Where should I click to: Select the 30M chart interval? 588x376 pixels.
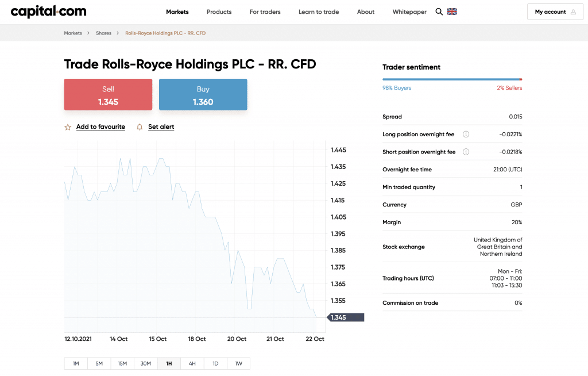click(145, 363)
